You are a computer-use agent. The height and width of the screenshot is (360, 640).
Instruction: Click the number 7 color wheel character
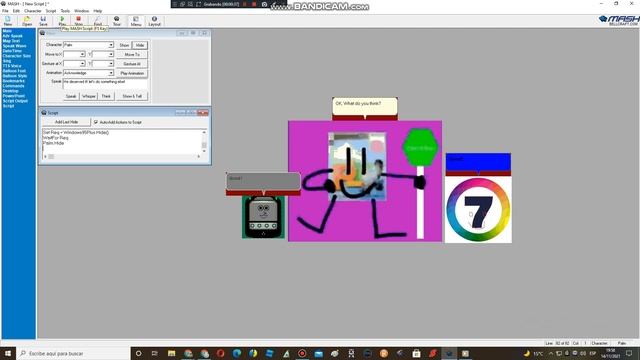point(478,209)
